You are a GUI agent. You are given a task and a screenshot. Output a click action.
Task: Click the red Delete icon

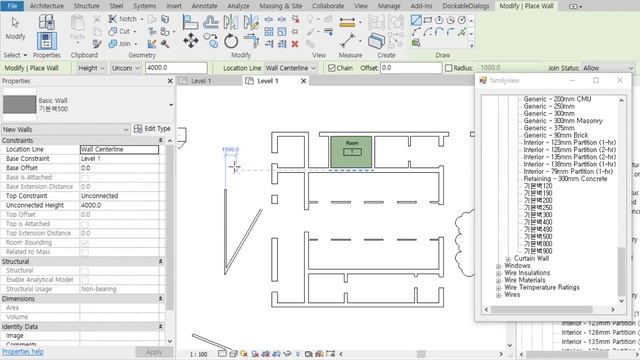[295, 44]
